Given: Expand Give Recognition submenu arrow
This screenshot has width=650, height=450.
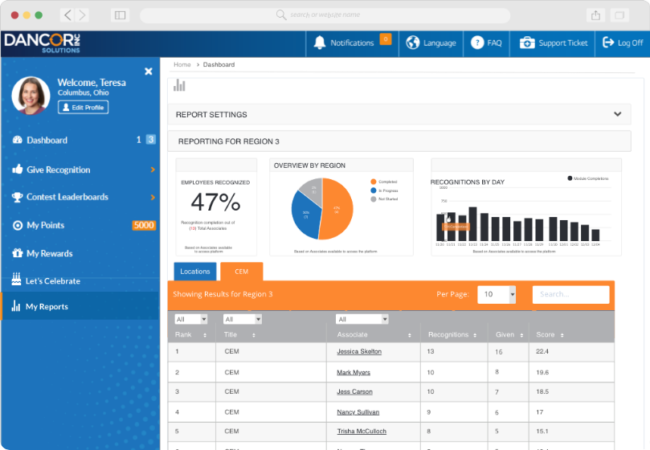Looking at the screenshot, I should [x=153, y=169].
